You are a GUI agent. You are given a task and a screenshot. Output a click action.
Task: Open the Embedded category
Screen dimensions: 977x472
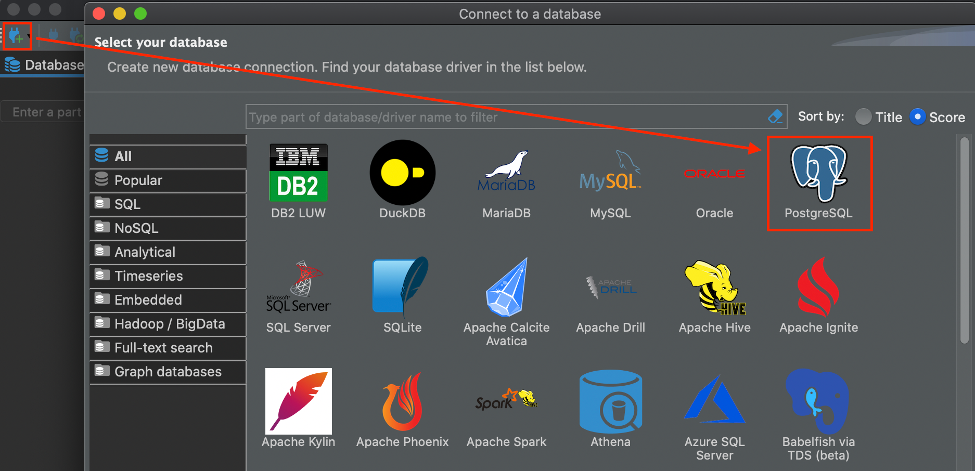[x=168, y=300]
